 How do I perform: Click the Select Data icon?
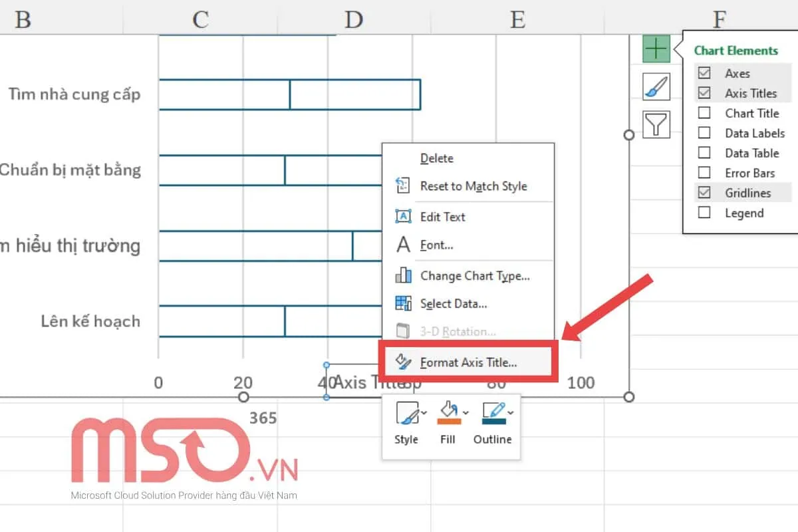pyautogui.click(x=404, y=303)
